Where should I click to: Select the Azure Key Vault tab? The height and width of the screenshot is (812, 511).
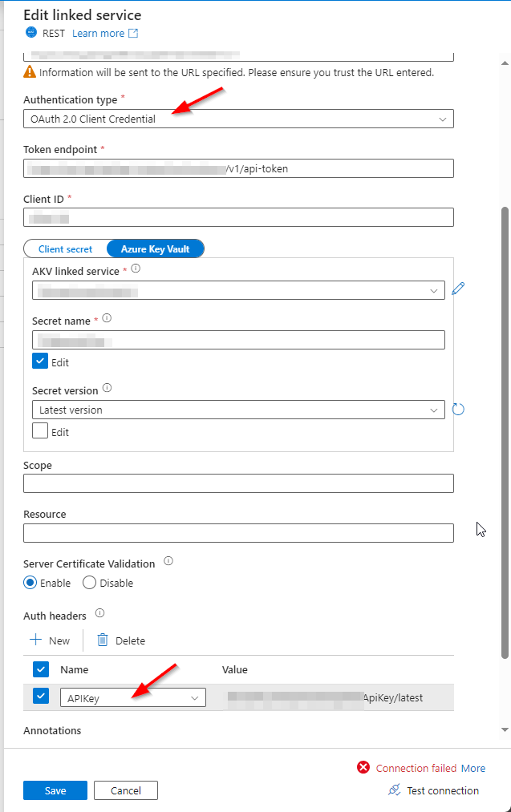155,249
